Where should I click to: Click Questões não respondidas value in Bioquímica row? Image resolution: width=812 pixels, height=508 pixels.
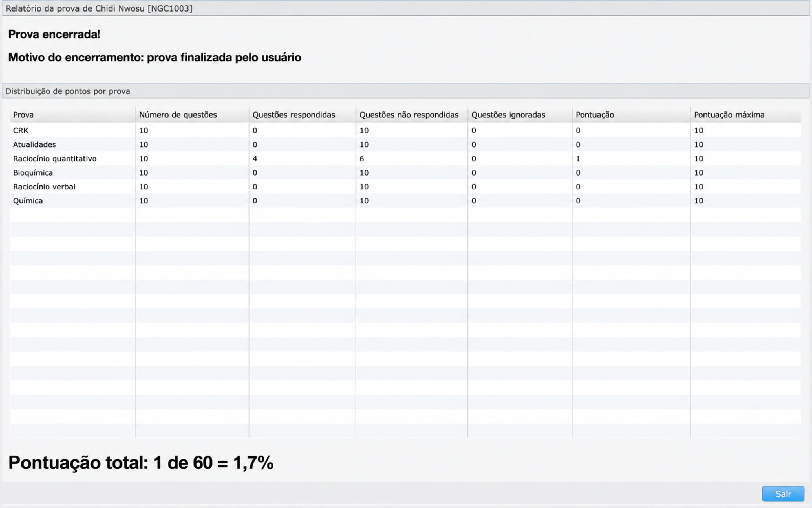tap(364, 173)
